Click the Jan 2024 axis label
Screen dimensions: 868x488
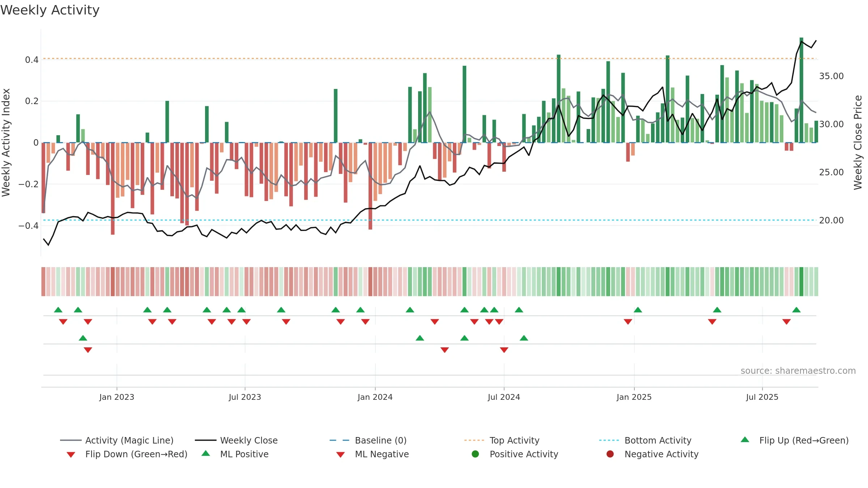coord(375,397)
